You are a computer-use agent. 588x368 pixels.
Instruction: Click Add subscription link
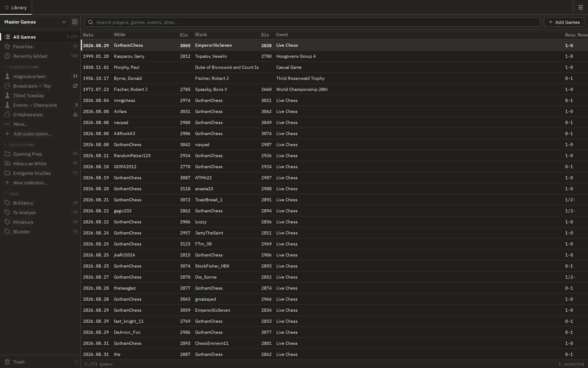click(x=32, y=134)
